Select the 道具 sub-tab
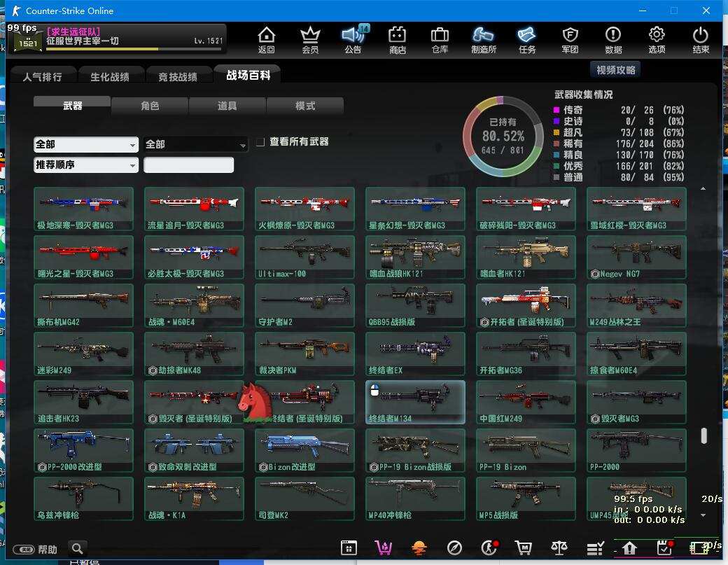This screenshot has height=565, width=728. coord(227,106)
